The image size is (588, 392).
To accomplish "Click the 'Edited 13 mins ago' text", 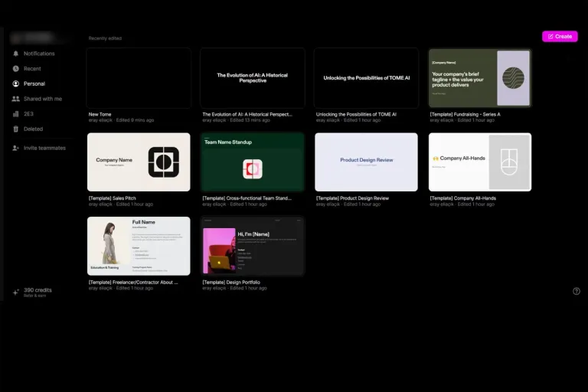I will 250,120.
